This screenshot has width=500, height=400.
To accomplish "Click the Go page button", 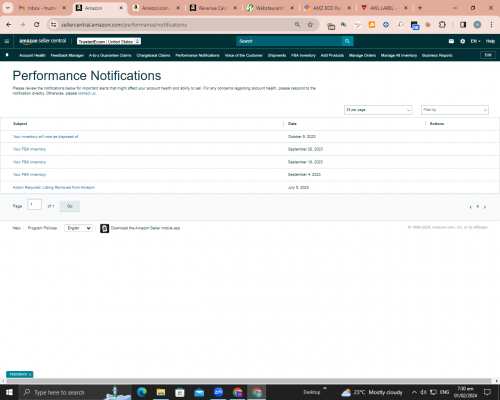I will 70,206.
